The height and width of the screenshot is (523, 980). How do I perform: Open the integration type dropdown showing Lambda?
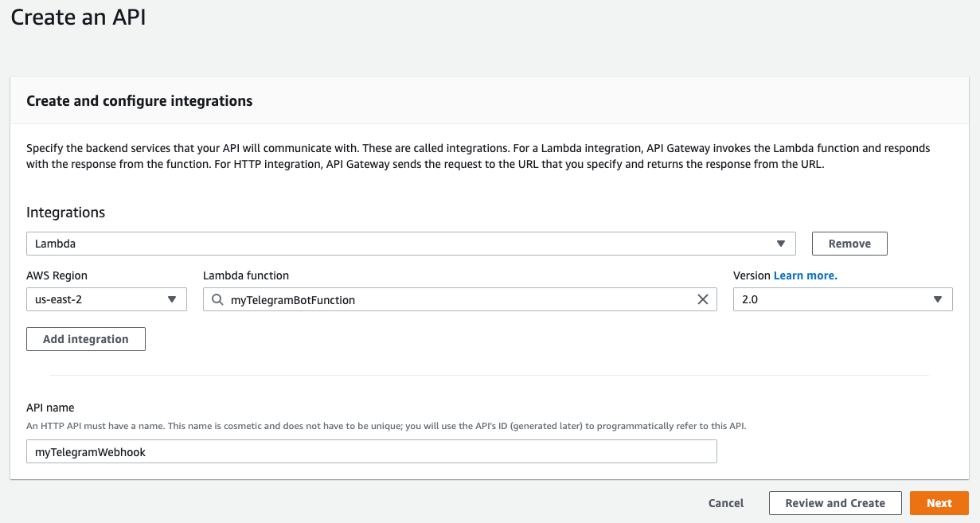(411, 244)
